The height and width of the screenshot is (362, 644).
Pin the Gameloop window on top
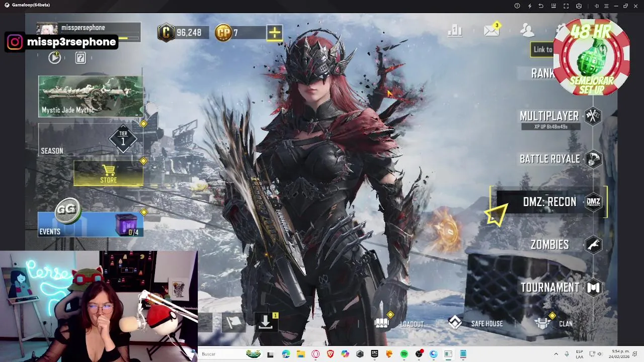pos(596,6)
